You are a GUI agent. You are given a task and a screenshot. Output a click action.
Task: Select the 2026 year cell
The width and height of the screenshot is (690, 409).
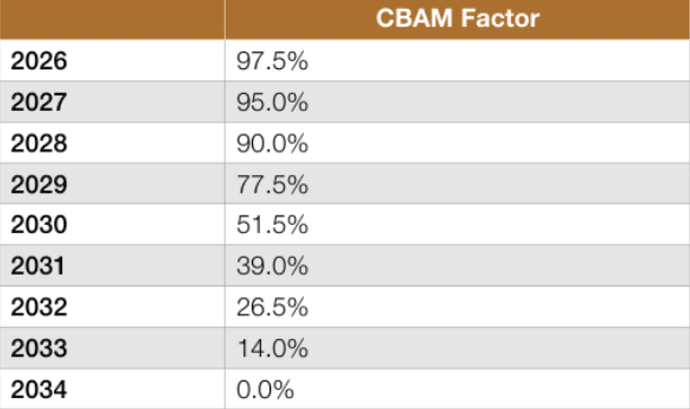tap(39, 61)
